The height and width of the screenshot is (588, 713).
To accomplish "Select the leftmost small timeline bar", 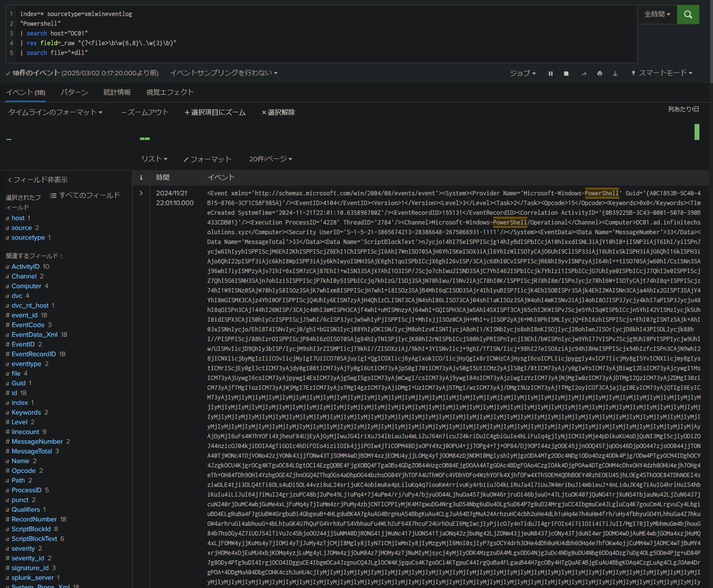I will point(9,139).
